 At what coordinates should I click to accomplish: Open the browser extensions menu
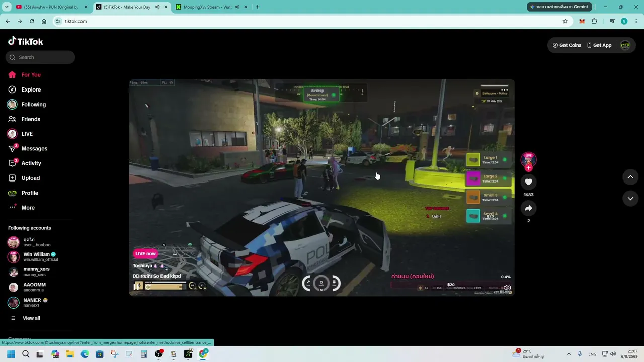coord(594,21)
